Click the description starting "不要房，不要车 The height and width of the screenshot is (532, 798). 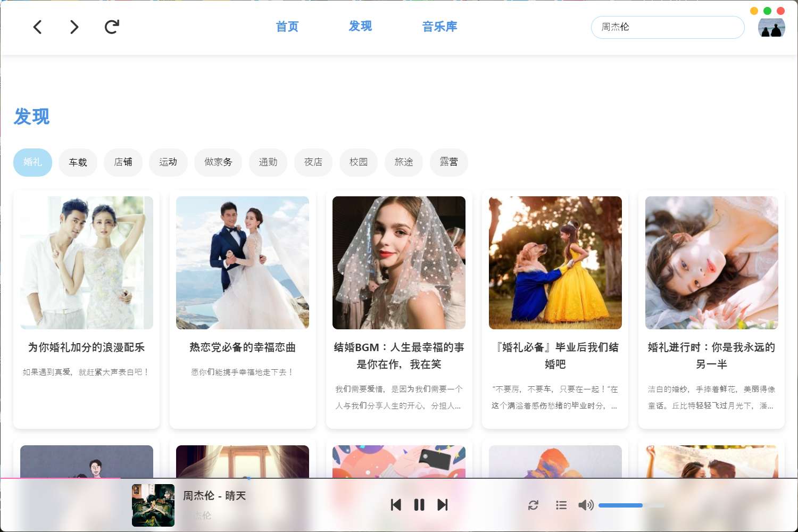point(555,397)
